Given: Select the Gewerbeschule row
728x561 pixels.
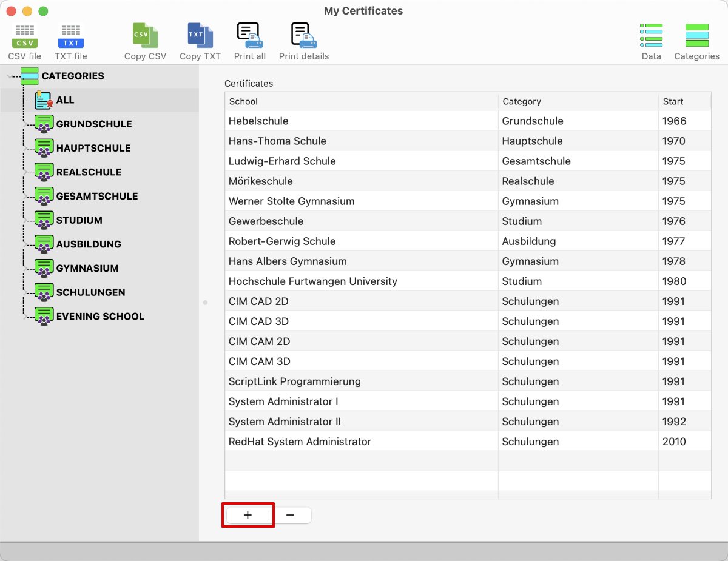Looking at the screenshot, I should 468,221.
